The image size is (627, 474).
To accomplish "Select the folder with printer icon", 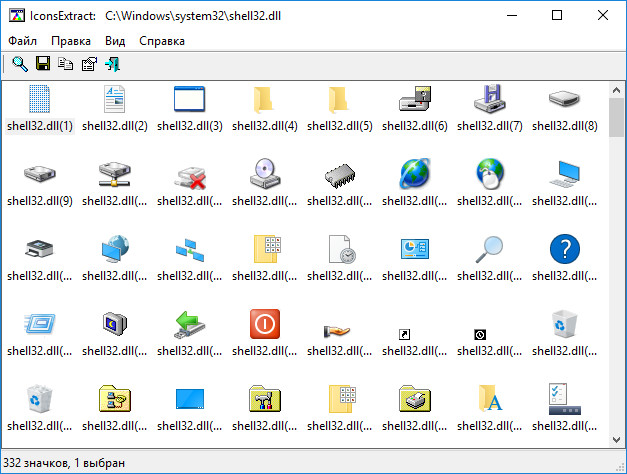I will point(415,399).
